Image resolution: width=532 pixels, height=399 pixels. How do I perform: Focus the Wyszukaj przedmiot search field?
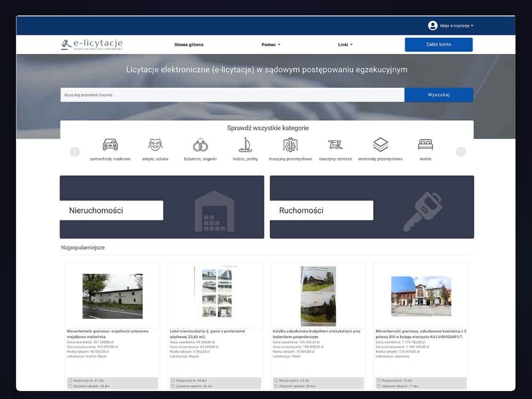tap(232, 95)
